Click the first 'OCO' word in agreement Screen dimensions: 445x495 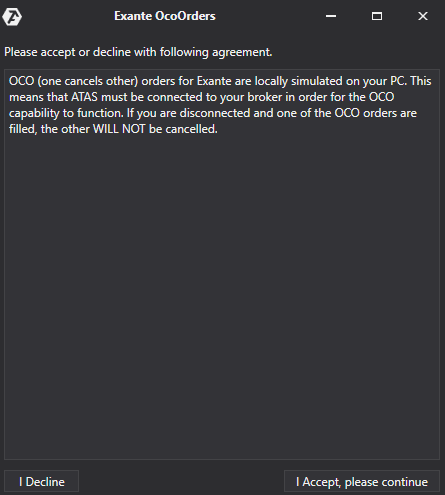(x=22, y=81)
